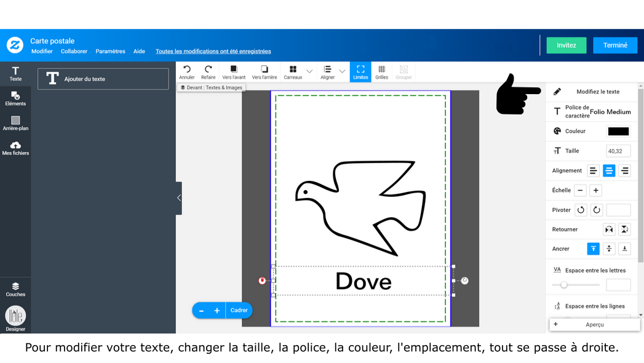Open the black Couleur swatch
The height and width of the screenshot is (363, 644).
coord(618,132)
